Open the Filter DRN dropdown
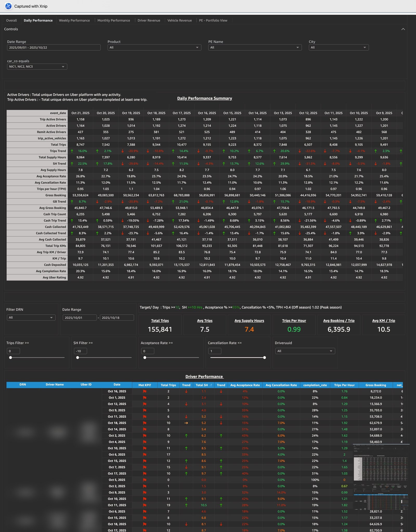The image size is (416, 532). click(x=31, y=318)
